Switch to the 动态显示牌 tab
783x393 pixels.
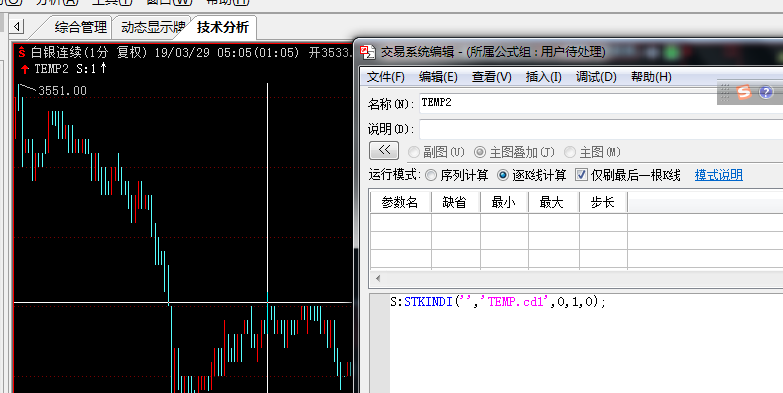pos(153,27)
